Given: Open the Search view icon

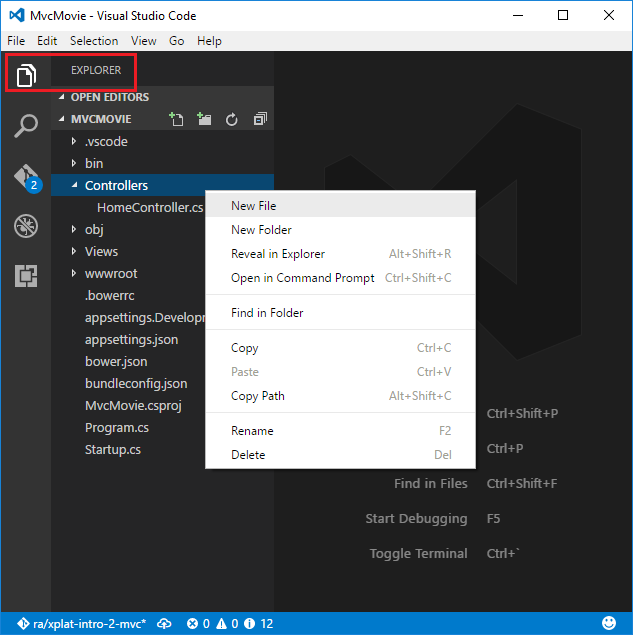Looking at the screenshot, I should (x=26, y=126).
